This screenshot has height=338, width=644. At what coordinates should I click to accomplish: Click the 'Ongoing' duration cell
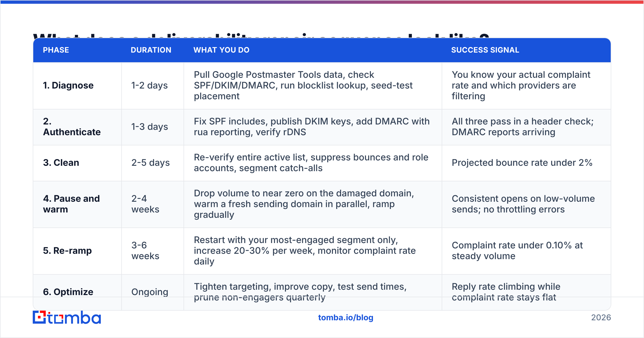tap(153, 292)
